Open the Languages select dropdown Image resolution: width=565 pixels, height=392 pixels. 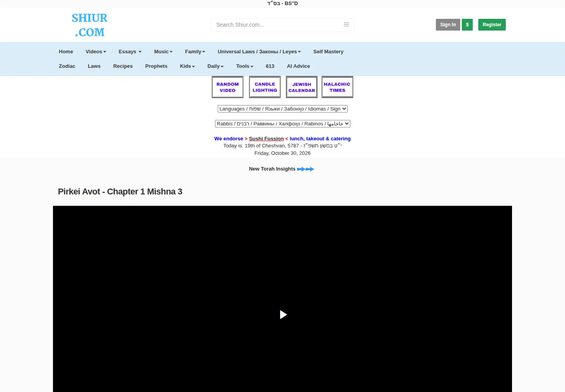click(x=282, y=109)
